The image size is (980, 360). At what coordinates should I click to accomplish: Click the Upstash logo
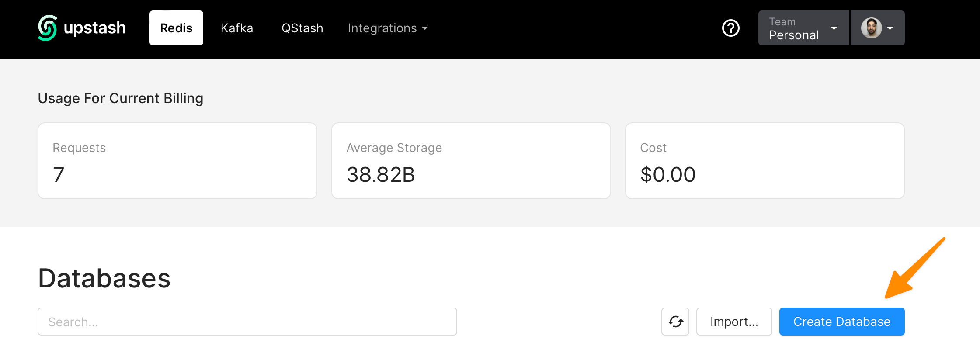click(82, 28)
